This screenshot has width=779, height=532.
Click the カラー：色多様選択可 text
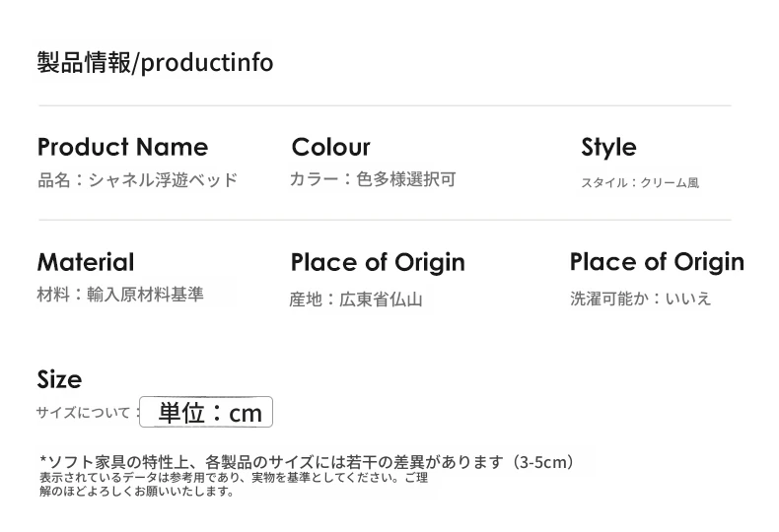click(x=373, y=180)
